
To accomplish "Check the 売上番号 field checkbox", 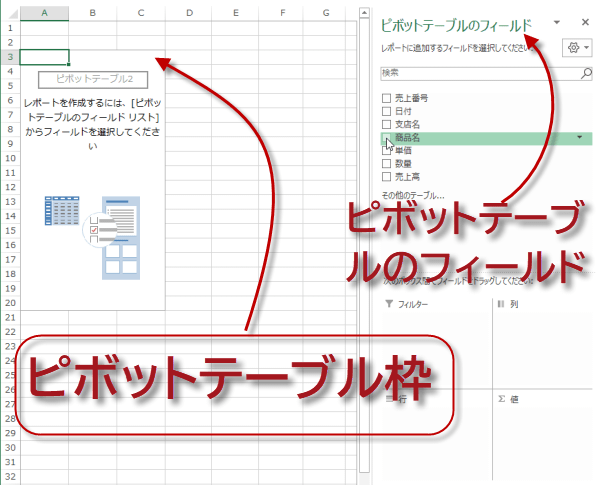I will [x=386, y=98].
